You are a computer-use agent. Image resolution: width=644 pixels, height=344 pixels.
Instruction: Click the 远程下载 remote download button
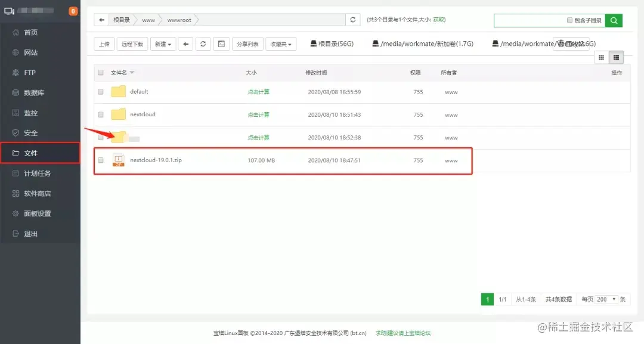[x=132, y=44]
